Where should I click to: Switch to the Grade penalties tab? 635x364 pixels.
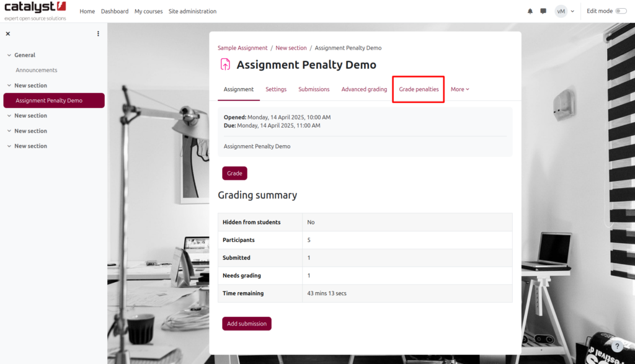(419, 89)
